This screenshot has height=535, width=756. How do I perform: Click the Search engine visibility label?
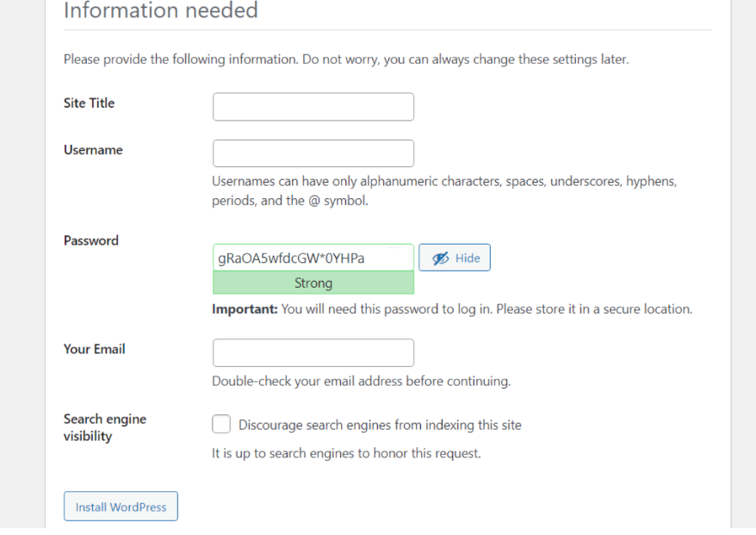pos(105,427)
